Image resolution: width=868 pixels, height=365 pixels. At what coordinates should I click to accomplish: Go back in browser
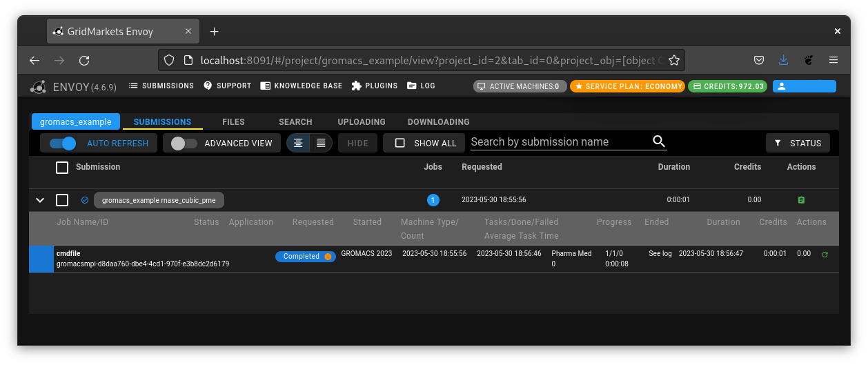tap(34, 61)
